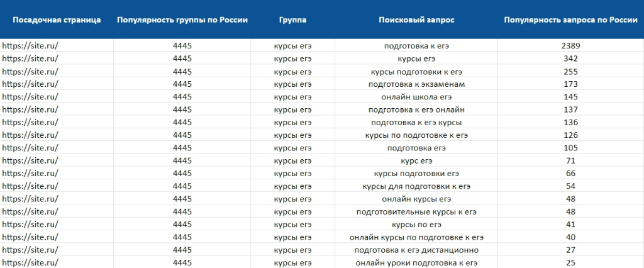Image resolution: width=644 pixels, height=268 pixels.
Task: Select the cell 'подготовка к экзаменам'
Action: [416, 84]
